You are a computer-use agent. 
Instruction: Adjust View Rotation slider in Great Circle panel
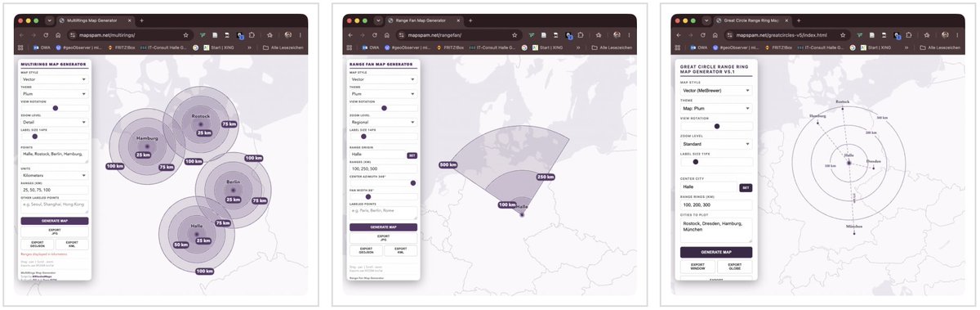pyautogui.click(x=717, y=126)
